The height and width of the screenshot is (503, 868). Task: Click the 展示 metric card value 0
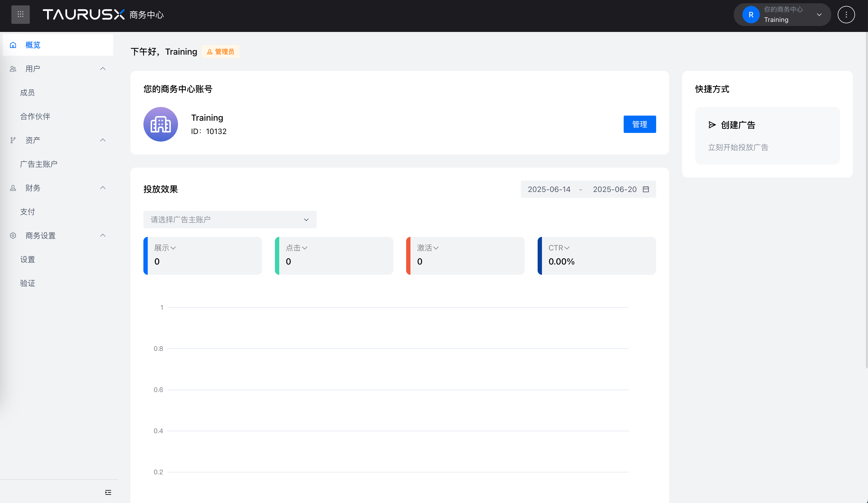[157, 262]
